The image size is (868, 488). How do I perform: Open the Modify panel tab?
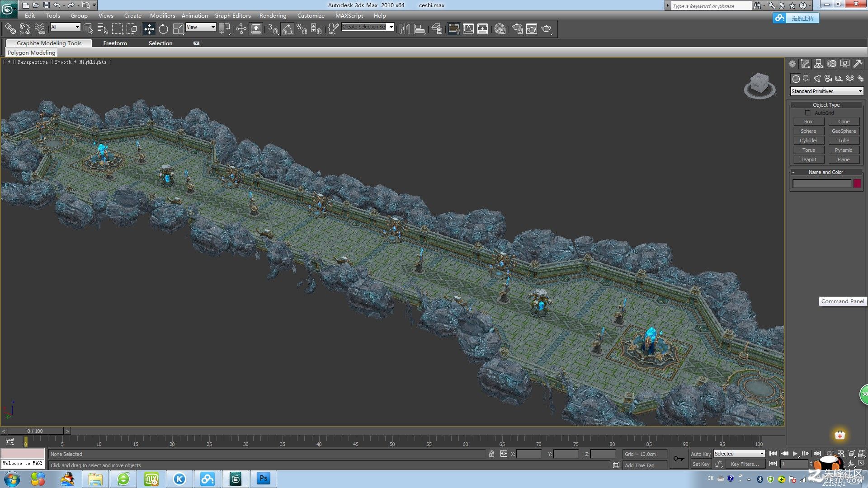(x=805, y=64)
